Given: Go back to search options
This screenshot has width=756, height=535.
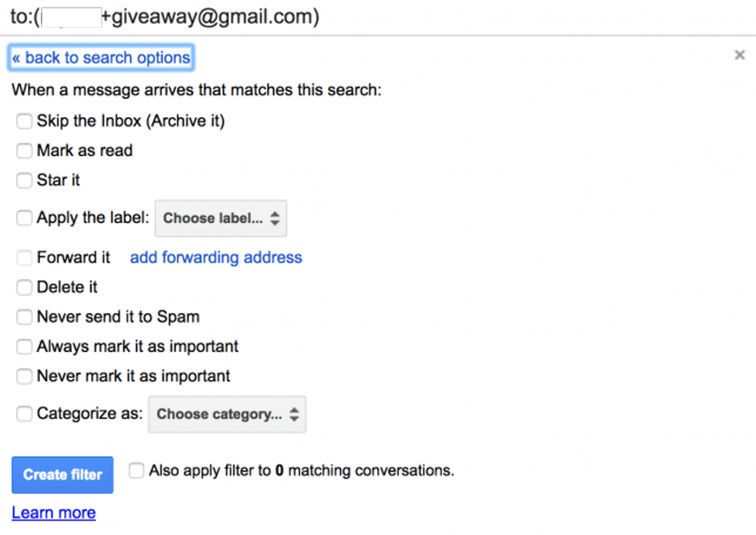Looking at the screenshot, I should tap(100, 58).
